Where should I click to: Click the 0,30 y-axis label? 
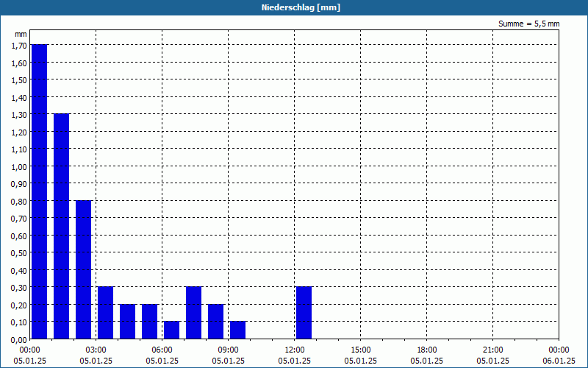pos(20,288)
